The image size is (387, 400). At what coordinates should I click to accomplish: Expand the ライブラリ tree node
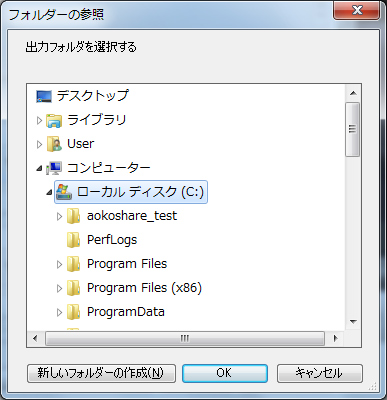(39, 120)
